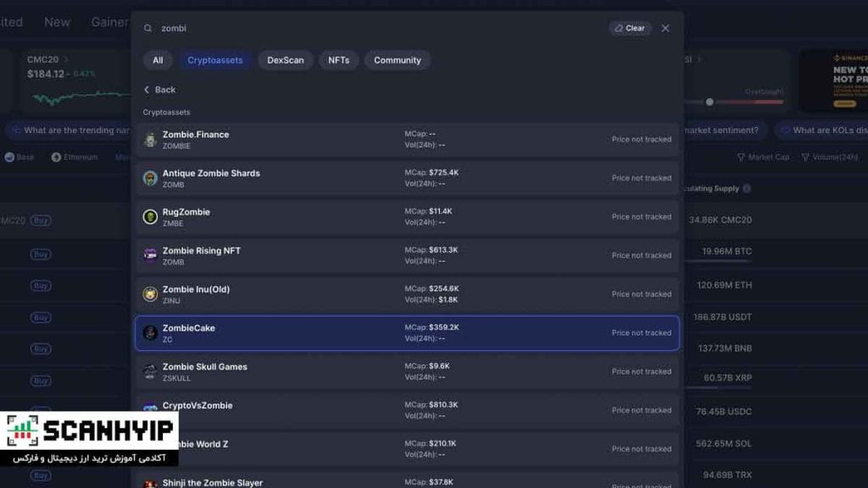This screenshot has width=868, height=488.
Task: Select the All filter tab
Action: point(158,60)
